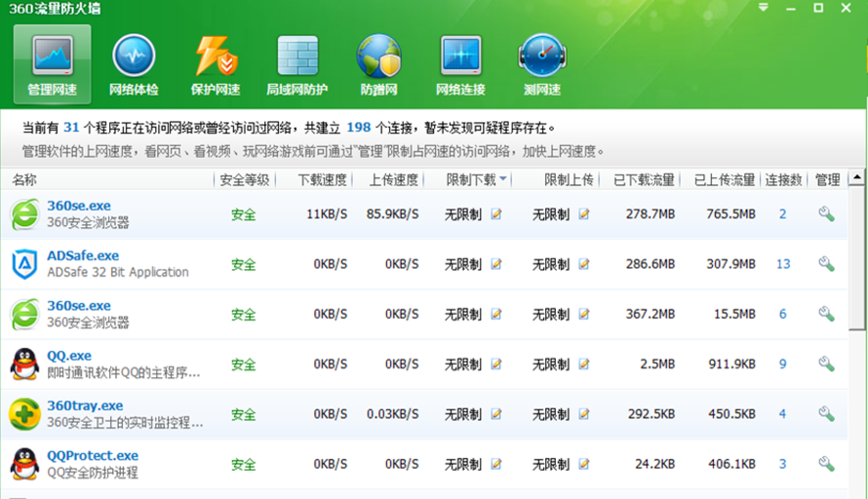868x499 pixels.
Task: Open the ADSafe.exe process name link
Action: point(83,255)
